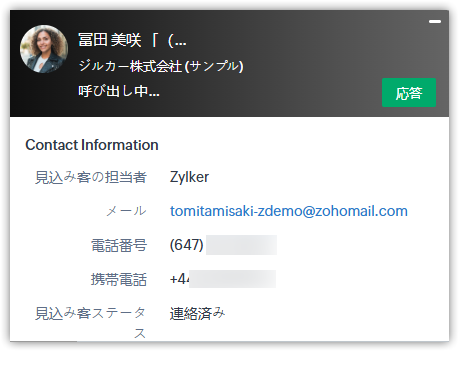Select company name ジルカー株式会社 (サンプル)
The width and height of the screenshot is (459, 382).
pos(161,66)
